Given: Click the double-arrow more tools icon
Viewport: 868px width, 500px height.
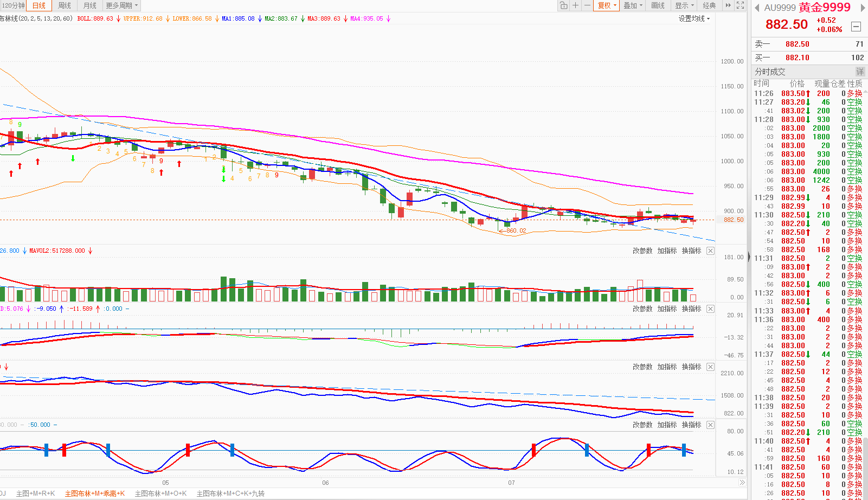Looking at the screenshot, I should [728, 5].
